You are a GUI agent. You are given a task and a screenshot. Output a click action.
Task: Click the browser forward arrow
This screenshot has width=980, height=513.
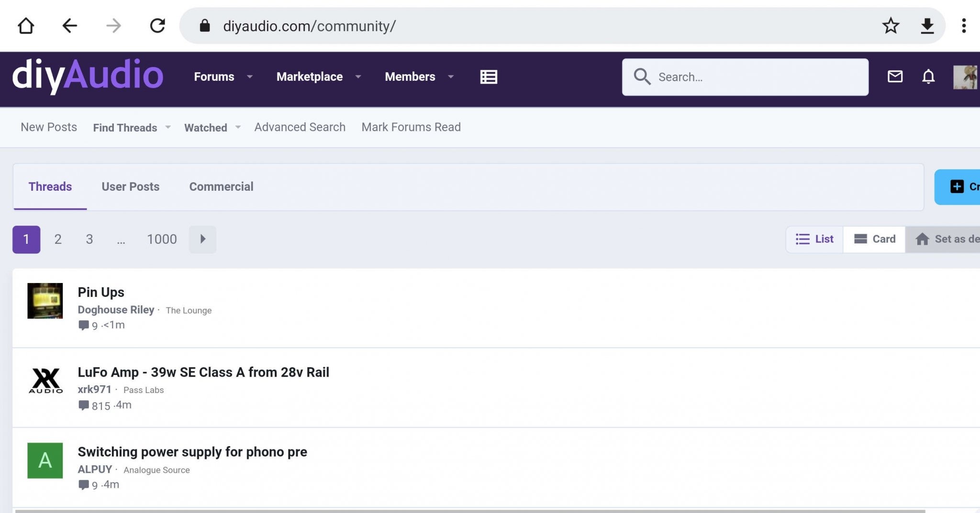pyautogui.click(x=113, y=26)
